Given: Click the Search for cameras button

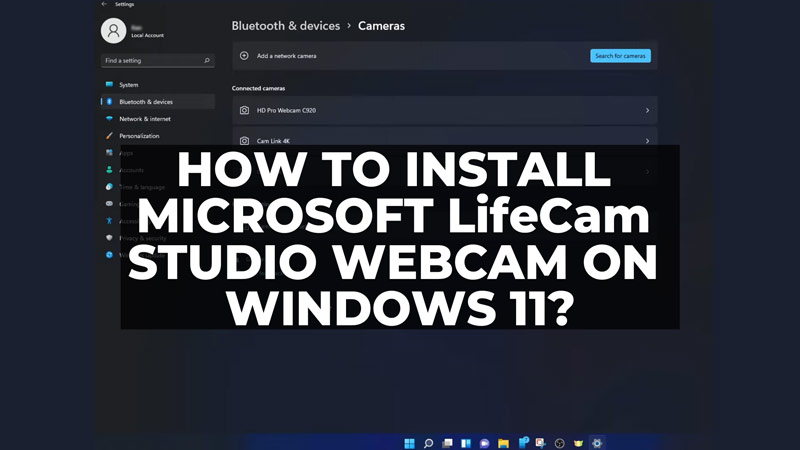Looking at the screenshot, I should [620, 56].
